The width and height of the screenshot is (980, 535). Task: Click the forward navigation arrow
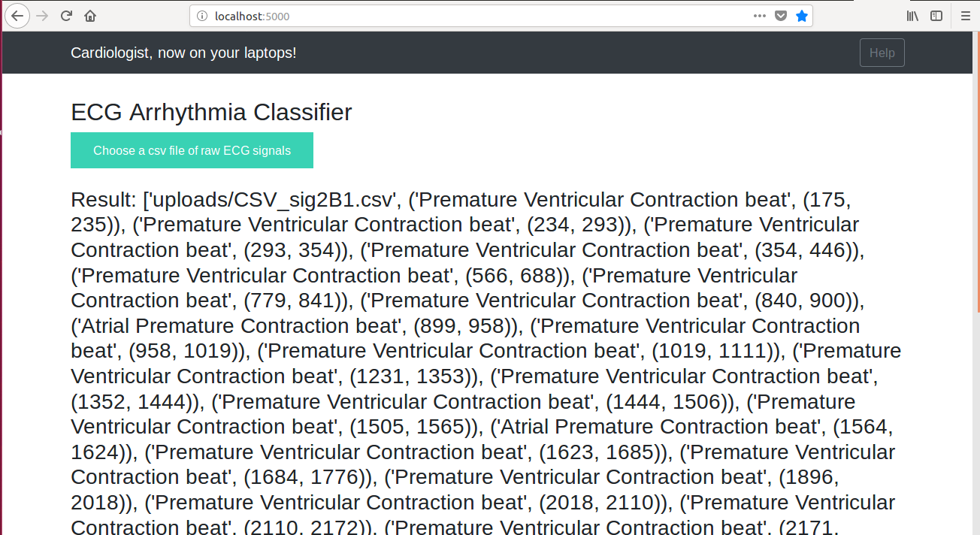pos(42,16)
